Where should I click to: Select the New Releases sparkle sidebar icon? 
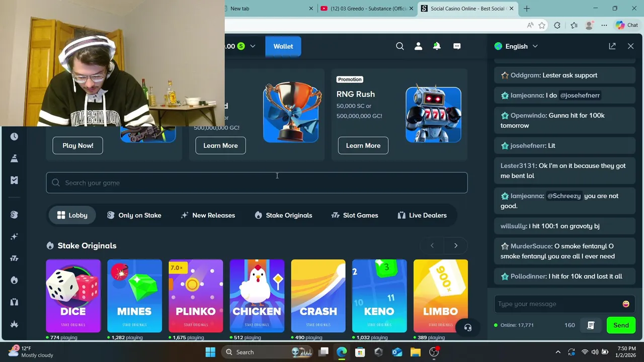[x=14, y=236]
